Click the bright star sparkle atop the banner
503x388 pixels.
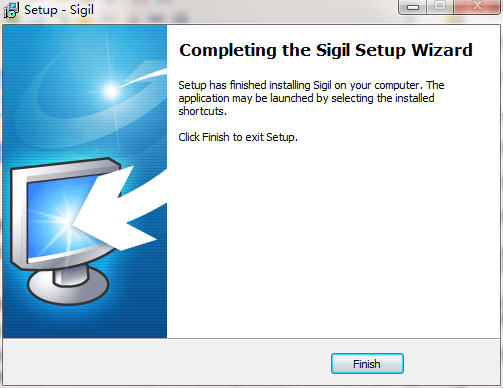click(x=112, y=91)
